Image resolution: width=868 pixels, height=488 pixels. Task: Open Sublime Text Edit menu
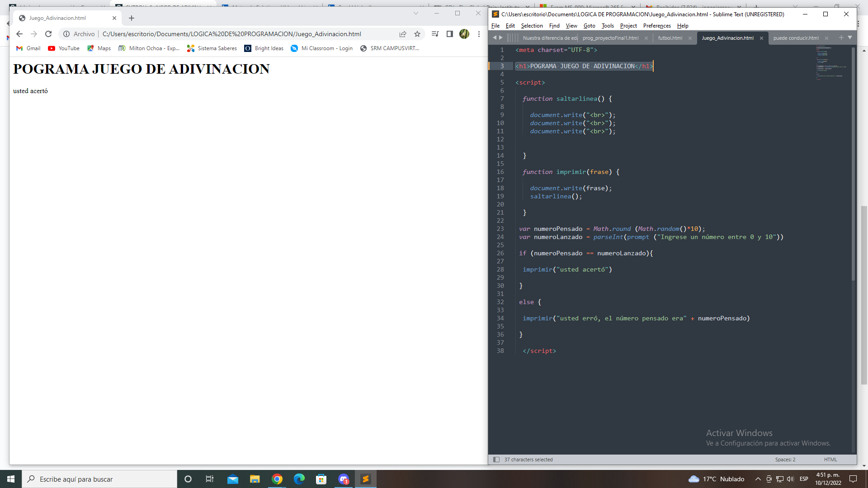coord(510,26)
